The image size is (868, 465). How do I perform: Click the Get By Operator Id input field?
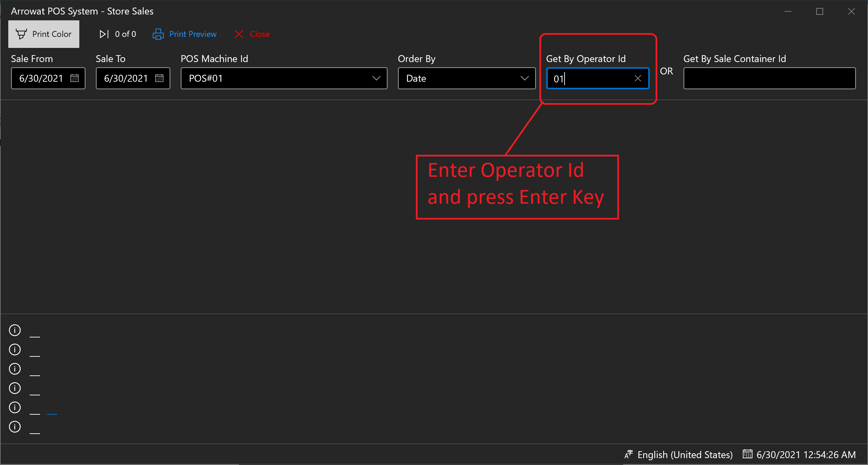pos(597,78)
